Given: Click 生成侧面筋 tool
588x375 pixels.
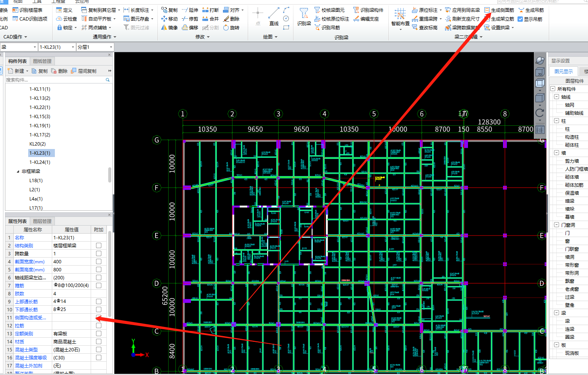Looking at the screenshot, I should click(499, 10).
